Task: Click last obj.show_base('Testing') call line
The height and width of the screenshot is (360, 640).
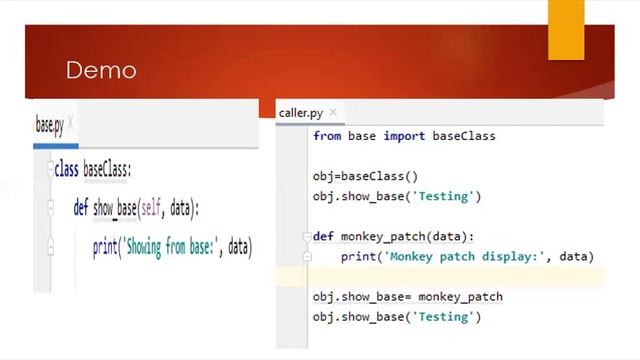Action: [x=397, y=317]
